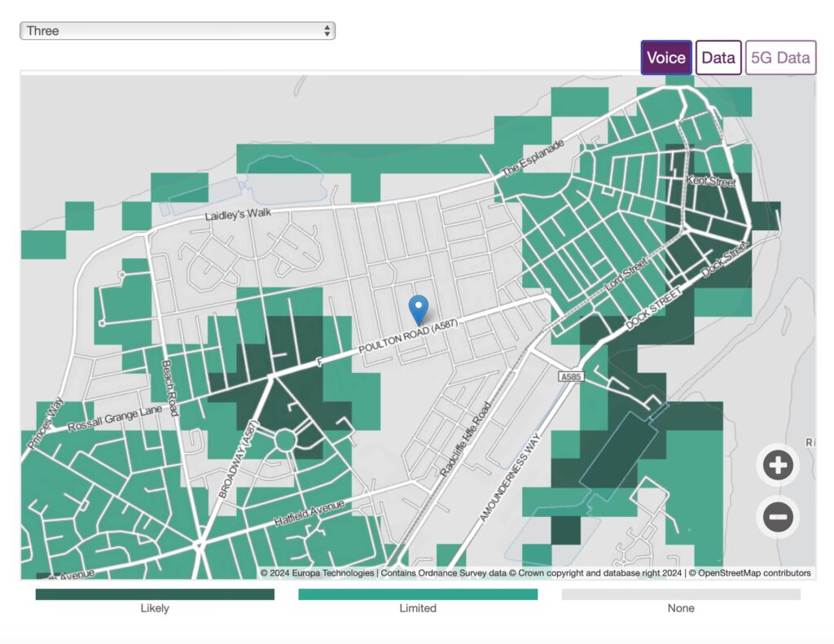
Task: Click the roundabout circle on Broadway
Action: coord(284,440)
